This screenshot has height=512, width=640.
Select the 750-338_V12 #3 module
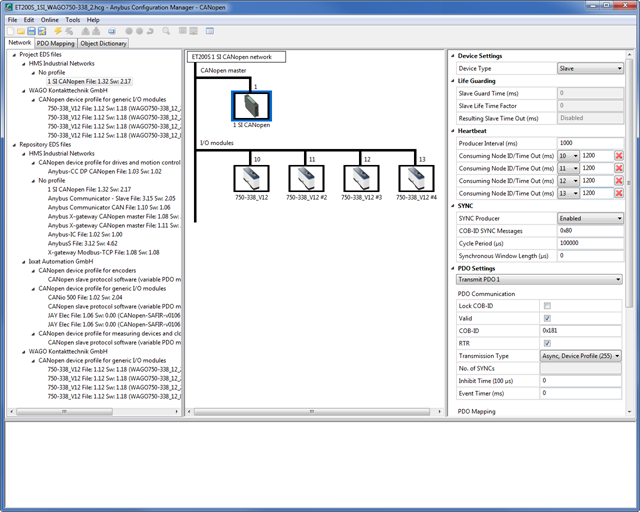point(361,178)
